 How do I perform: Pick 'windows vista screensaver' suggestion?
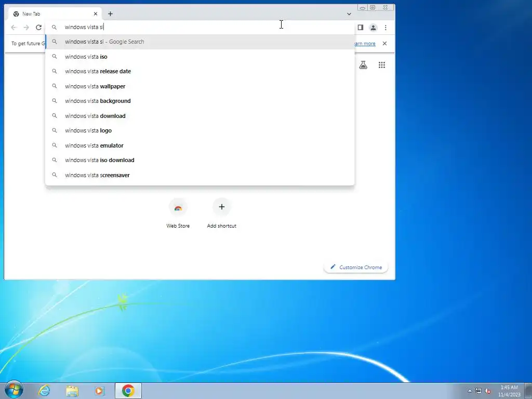pos(200,175)
